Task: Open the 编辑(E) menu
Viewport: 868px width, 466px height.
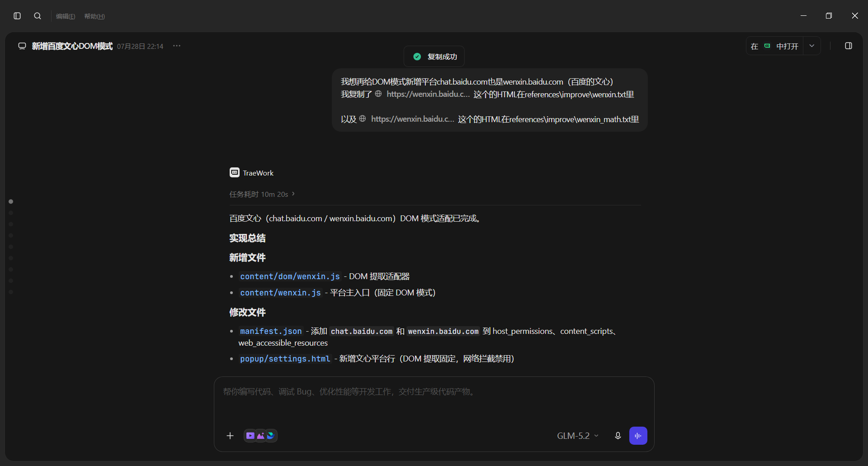Action: click(66, 16)
